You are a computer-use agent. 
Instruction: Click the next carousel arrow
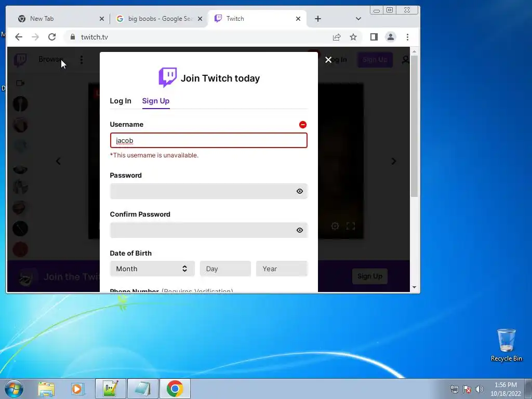click(394, 161)
